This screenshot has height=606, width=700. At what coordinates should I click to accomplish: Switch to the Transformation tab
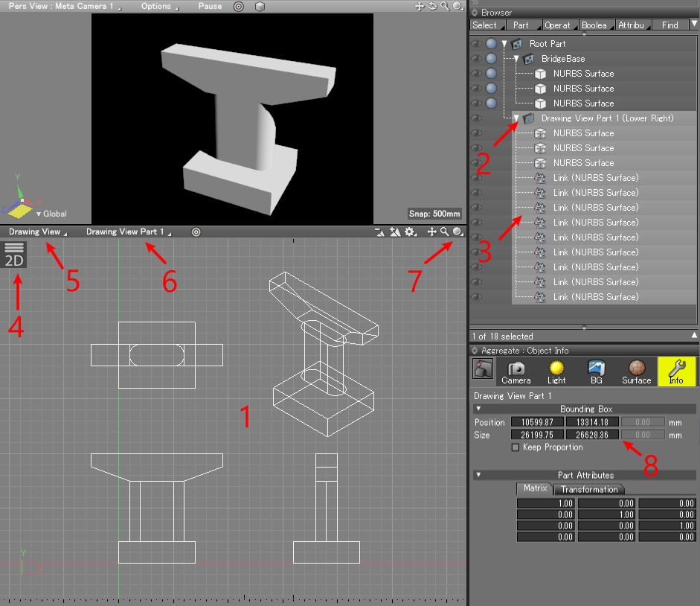tap(588, 489)
